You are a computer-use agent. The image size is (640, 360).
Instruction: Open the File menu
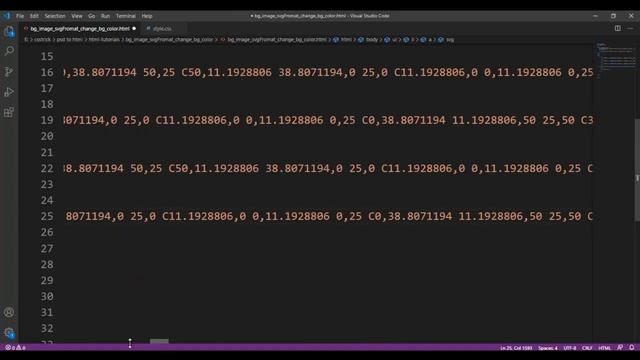[x=20, y=16]
